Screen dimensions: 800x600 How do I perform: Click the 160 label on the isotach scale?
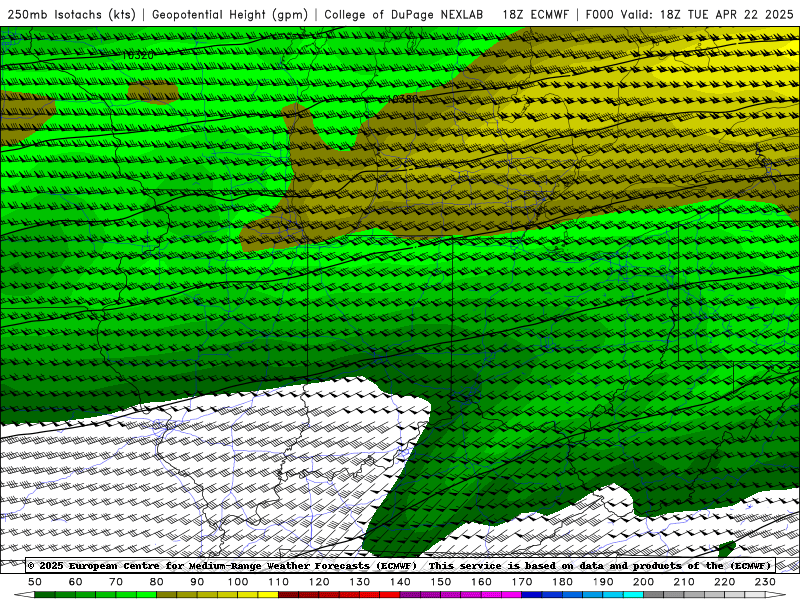[481, 582]
